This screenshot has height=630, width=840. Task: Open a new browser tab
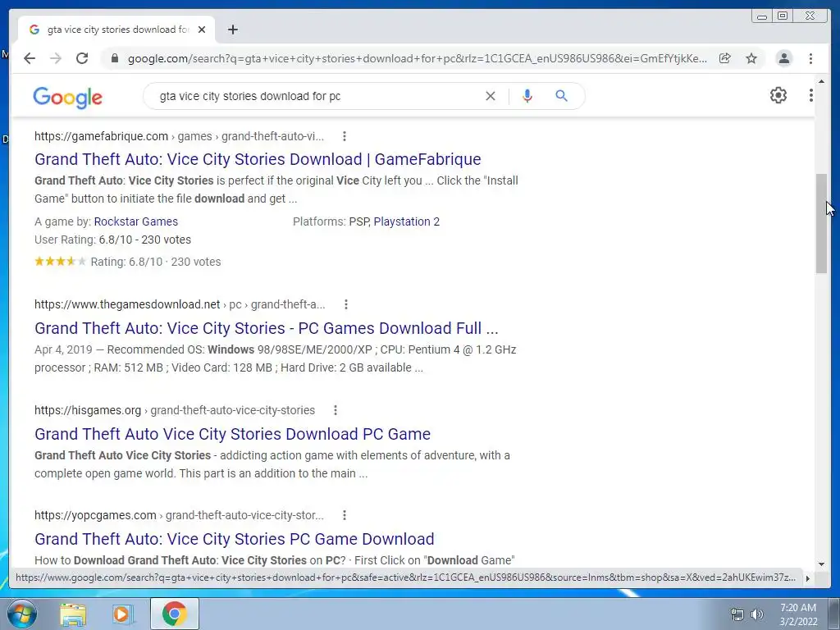(232, 30)
